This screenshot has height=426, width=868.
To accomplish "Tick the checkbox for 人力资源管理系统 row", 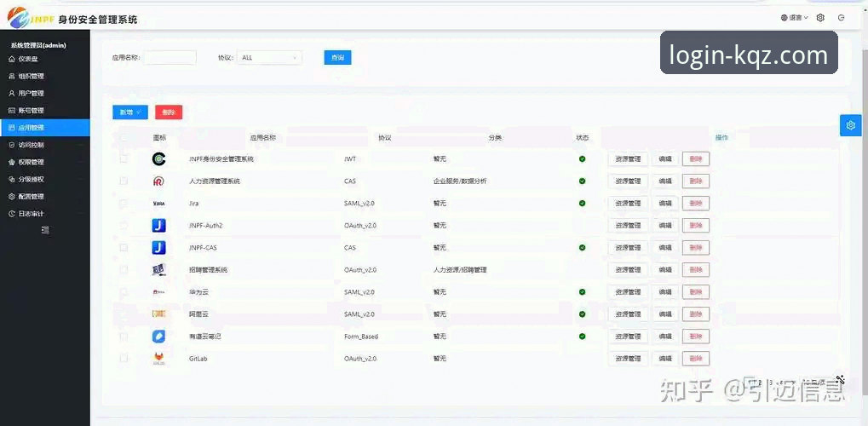I will click(x=124, y=181).
